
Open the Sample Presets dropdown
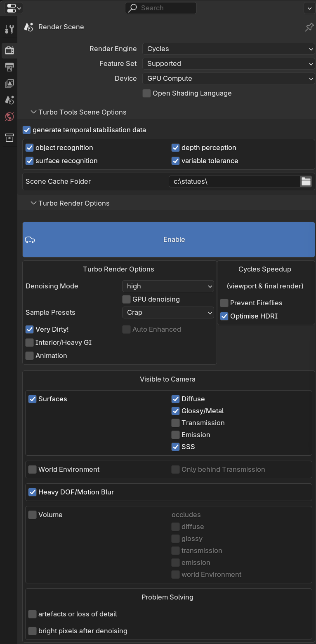click(168, 312)
